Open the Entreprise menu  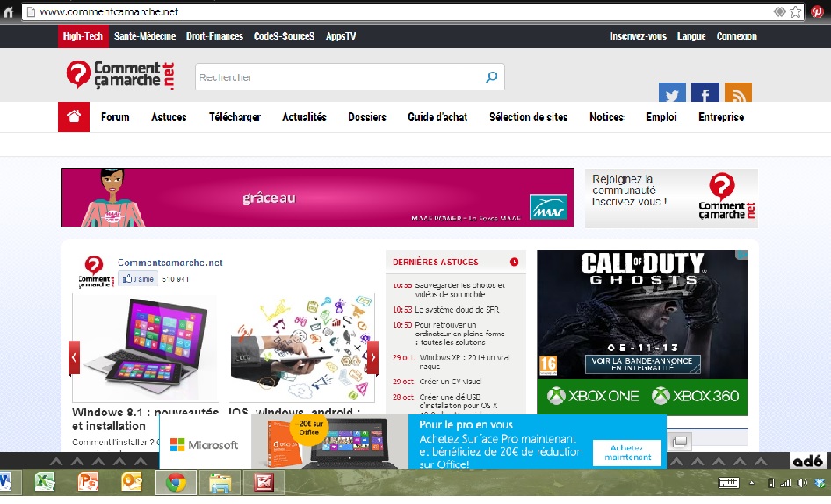(x=721, y=117)
